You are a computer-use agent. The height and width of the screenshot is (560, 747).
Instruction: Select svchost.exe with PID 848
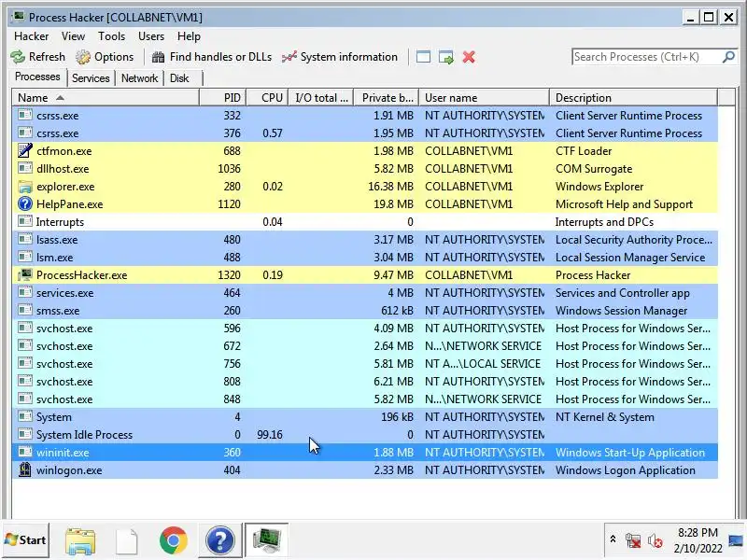(364, 399)
